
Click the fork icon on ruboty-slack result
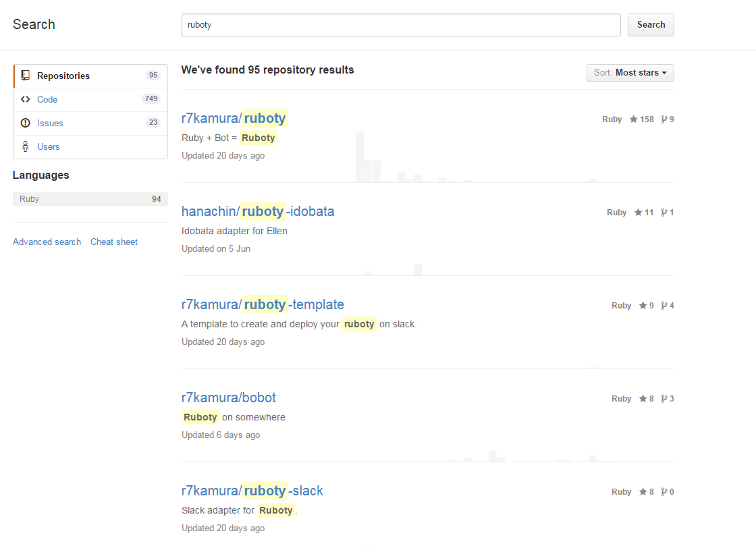663,491
